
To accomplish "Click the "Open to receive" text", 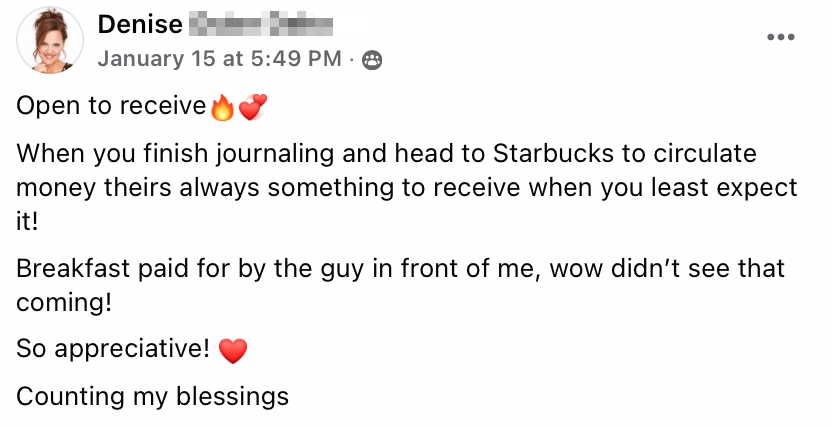I will [x=110, y=107].
